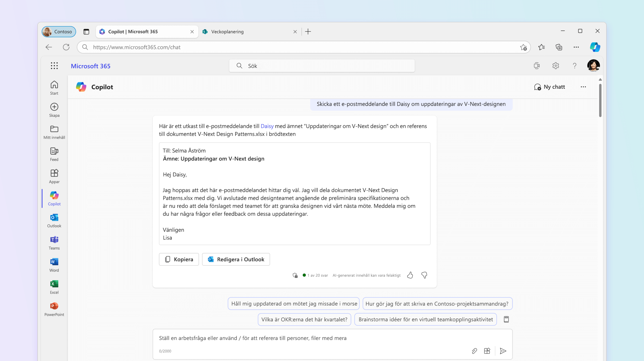The width and height of the screenshot is (644, 361).
Task: Select suggestion about Contoso-projektsammandrag
Action: pos(437,303)
